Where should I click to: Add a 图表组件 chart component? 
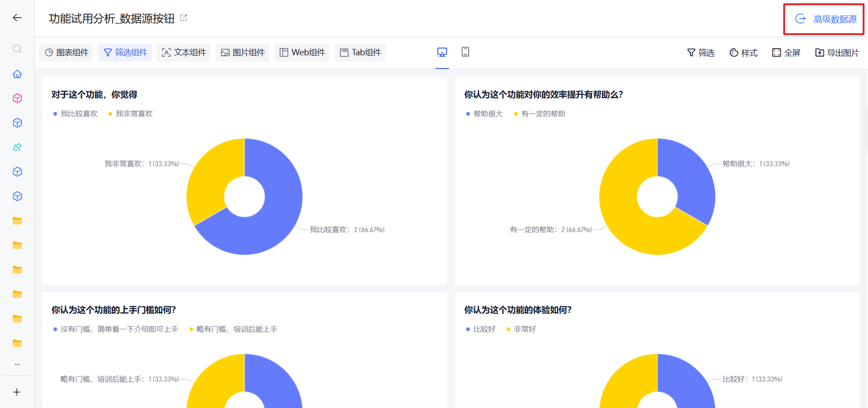point(66,53)
